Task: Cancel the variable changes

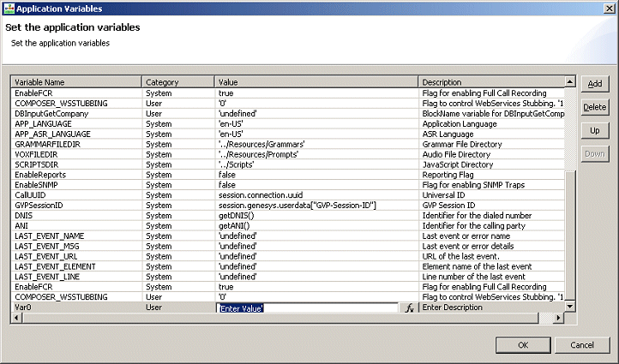Action: click(x=581, y=344)
